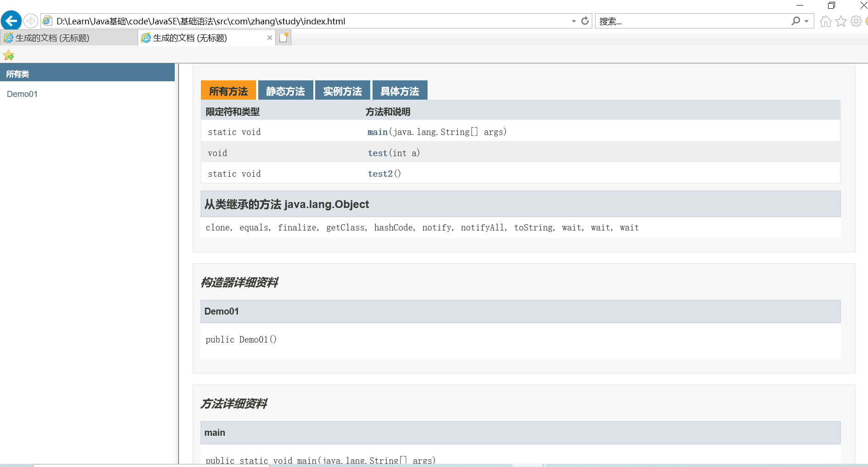
Task: Click the browser Back arrow button
Action: pos(11,21)
